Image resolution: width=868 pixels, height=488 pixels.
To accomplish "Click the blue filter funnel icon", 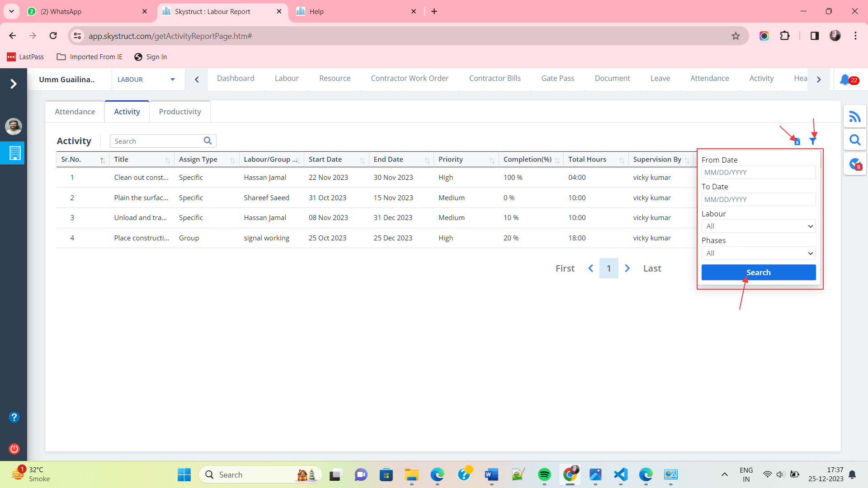I will pos(813,141).
